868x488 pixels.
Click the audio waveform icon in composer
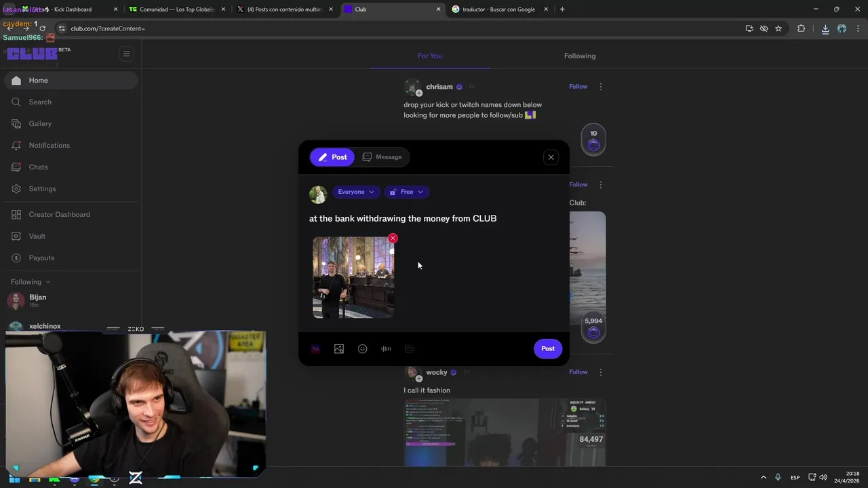tap(386, 349)
